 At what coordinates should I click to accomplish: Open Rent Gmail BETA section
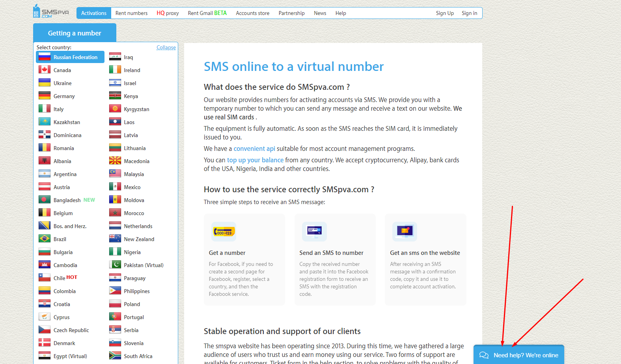[207, 13]
